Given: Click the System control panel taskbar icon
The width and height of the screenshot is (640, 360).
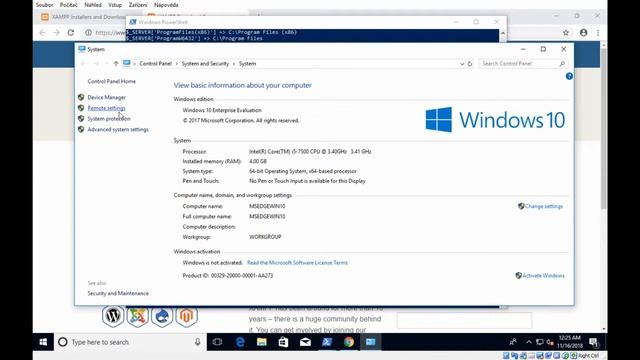Looking at the screenshot, I should click(371, 342).
